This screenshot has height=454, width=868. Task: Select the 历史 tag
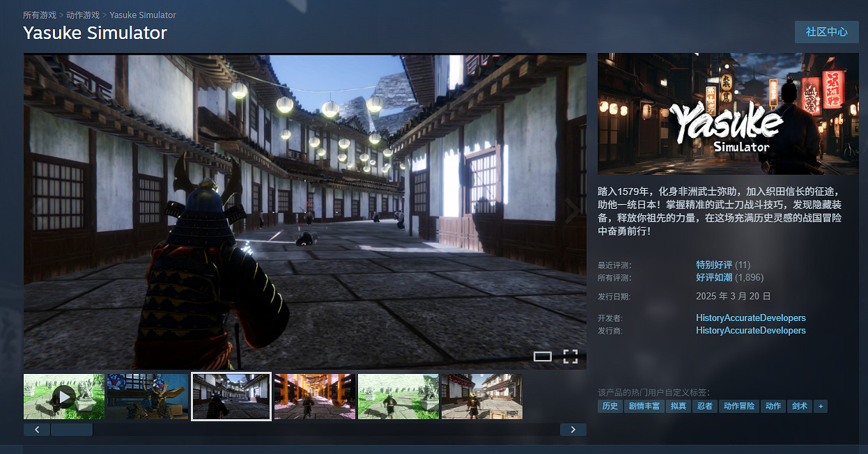[610, 406]
